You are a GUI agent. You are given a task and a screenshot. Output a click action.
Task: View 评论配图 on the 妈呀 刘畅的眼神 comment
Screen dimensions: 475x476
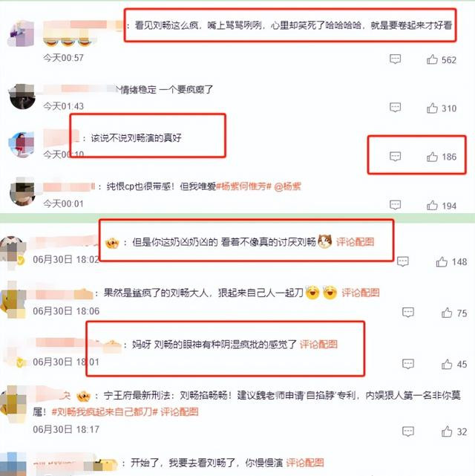[x=319, y=345]
